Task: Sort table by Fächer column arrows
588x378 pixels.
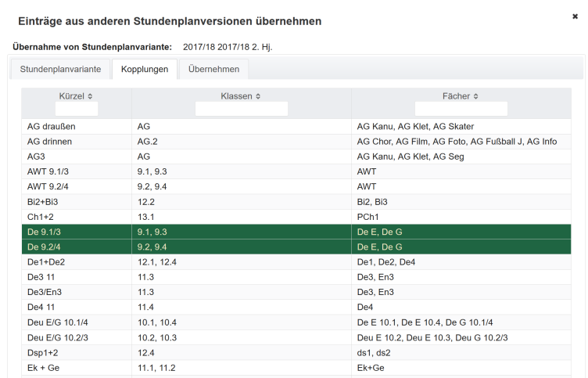Action: (476, 95)
